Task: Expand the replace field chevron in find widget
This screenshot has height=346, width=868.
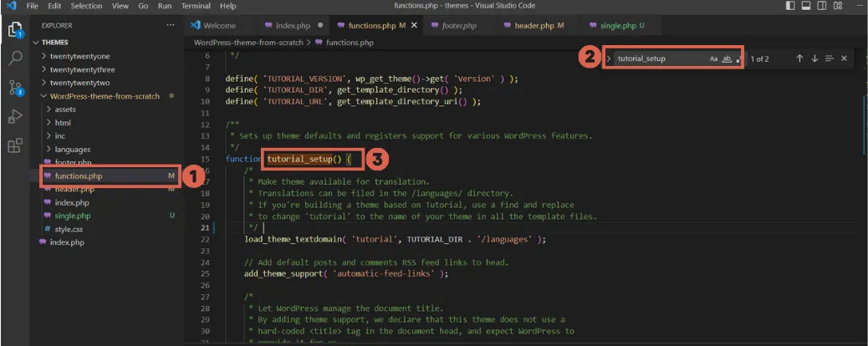Action: (609, 59)
